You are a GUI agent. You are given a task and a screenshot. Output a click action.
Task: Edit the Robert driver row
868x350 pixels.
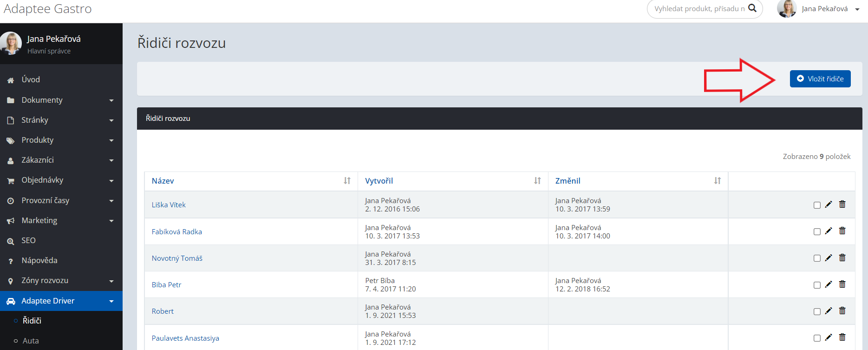tap(829, 311)
